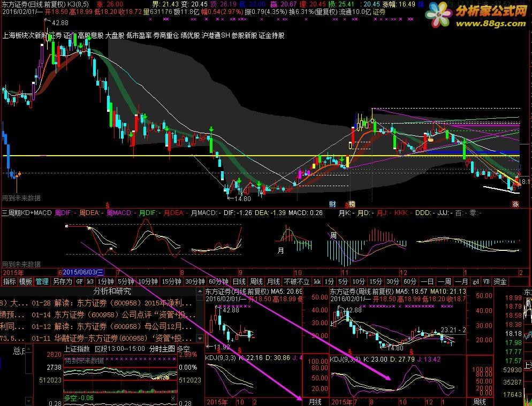The height and width of the screenshot is (406, 532).
Task: Switch chart to 5分钟 period
Action: [126, 281]
